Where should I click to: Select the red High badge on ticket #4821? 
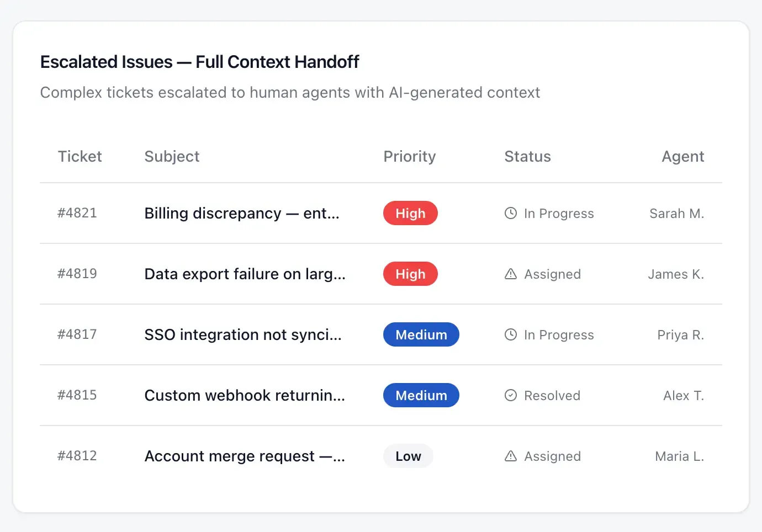pyautogui.click(x=410, y=213)
